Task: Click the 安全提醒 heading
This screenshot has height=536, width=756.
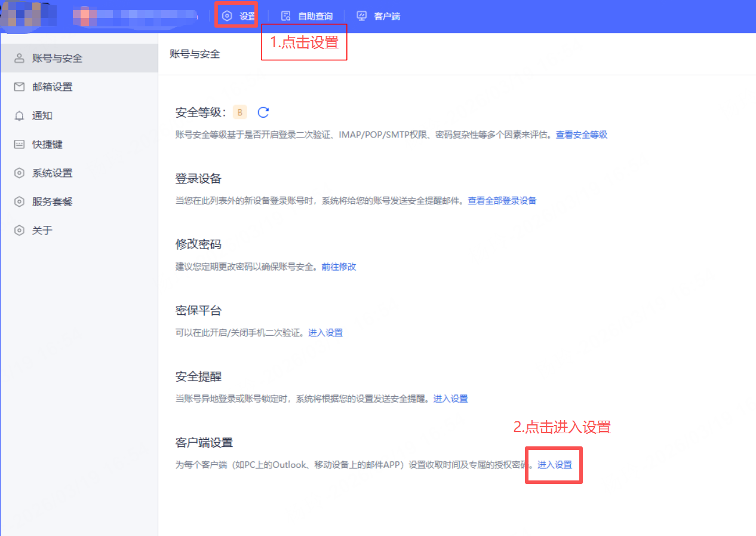Action: coord(198,376)
